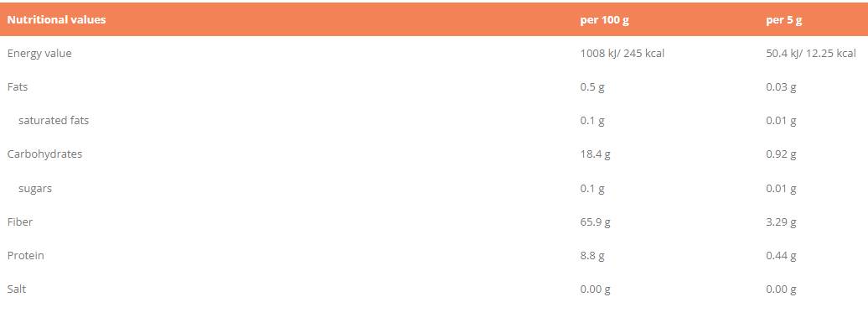The image size is (868, 318).
Task: Click the 1008 kJ/ 245 kcal value
Action: pos(622,54)
